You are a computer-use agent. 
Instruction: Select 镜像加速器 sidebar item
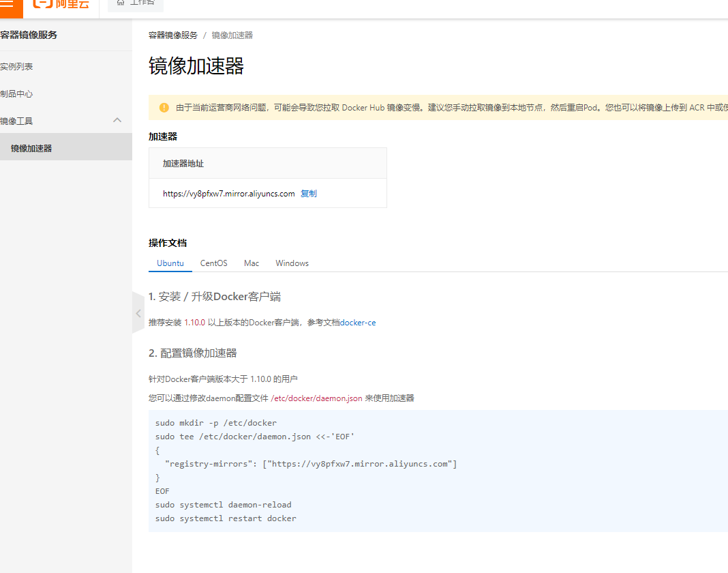pos(66,148)
